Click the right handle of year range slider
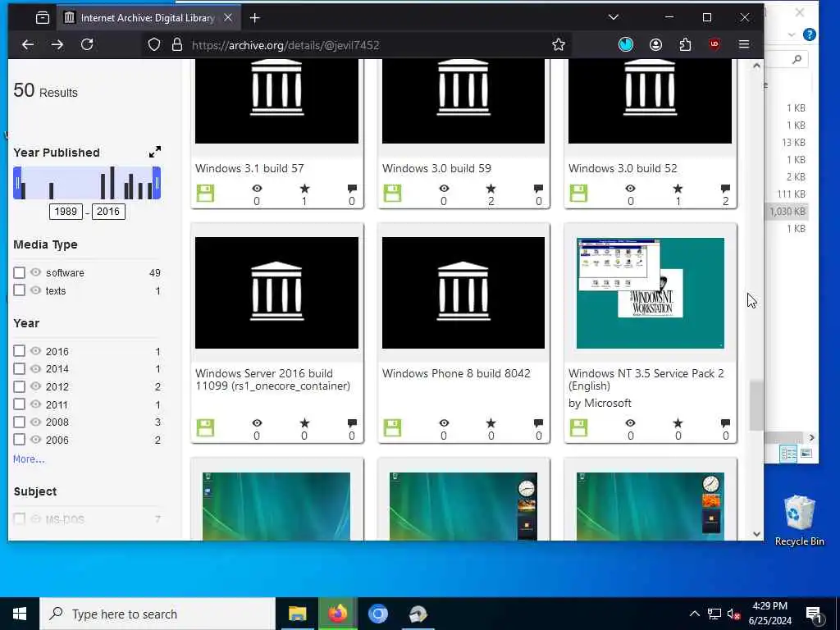The image size is (840, 630). 157,183
